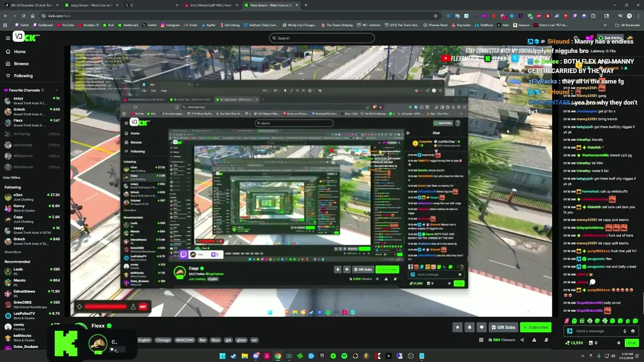Follow channel with the heart icon

481,327
